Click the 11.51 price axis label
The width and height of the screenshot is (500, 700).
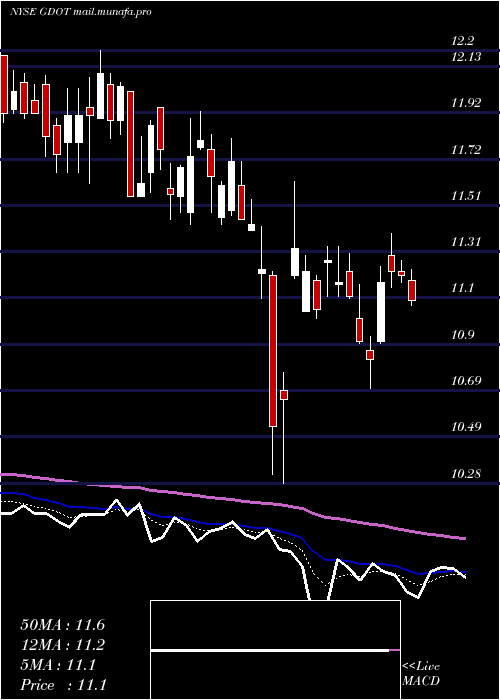coord(466,196)
